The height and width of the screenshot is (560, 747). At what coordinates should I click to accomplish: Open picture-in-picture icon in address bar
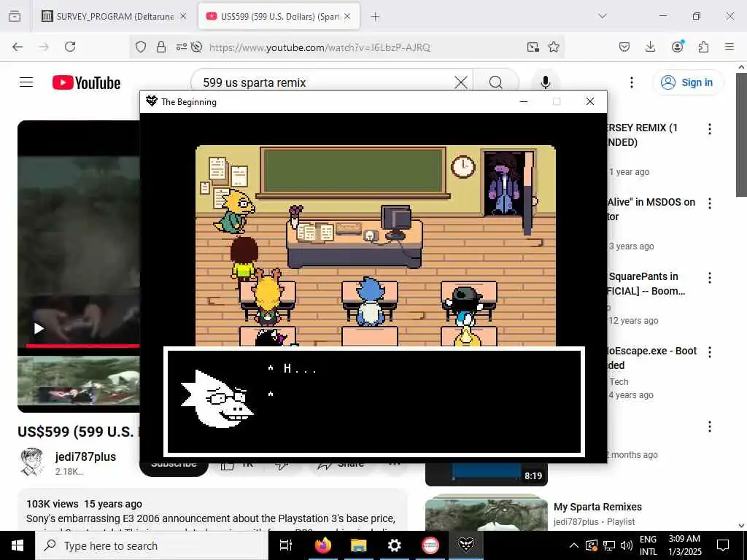pos(533,47)
